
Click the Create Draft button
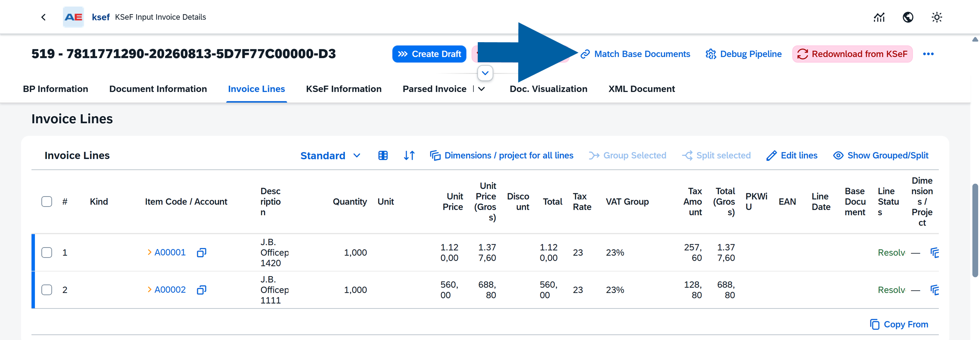(429, 54)
